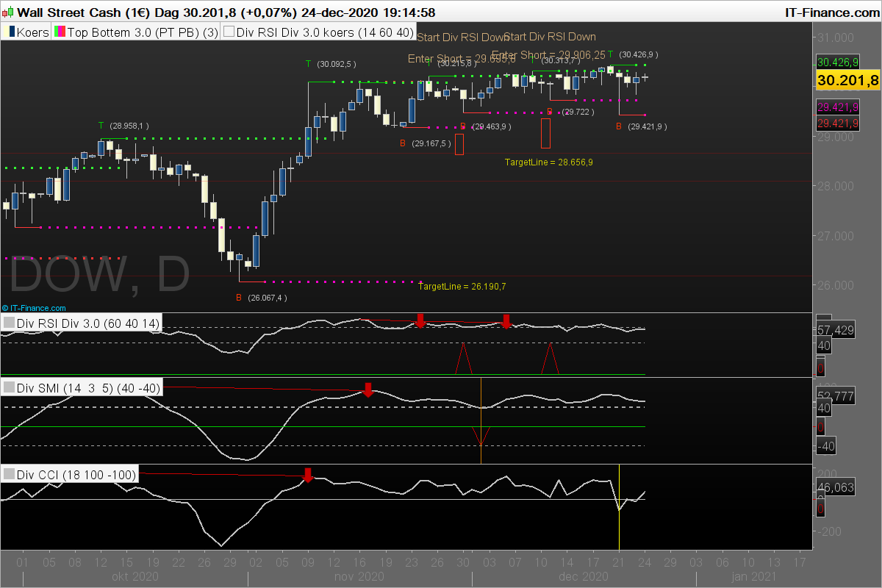Click the CCI value label 46,063
This screenshot has width=882, height=588.
click(x=835, y=487)
